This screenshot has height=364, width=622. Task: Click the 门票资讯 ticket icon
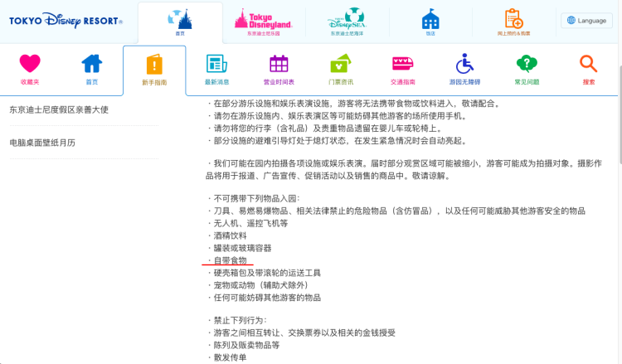341,69
